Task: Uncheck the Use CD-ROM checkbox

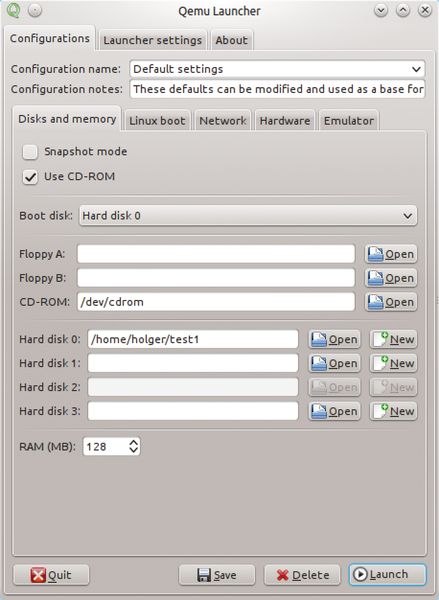Action: pos(30,177)
